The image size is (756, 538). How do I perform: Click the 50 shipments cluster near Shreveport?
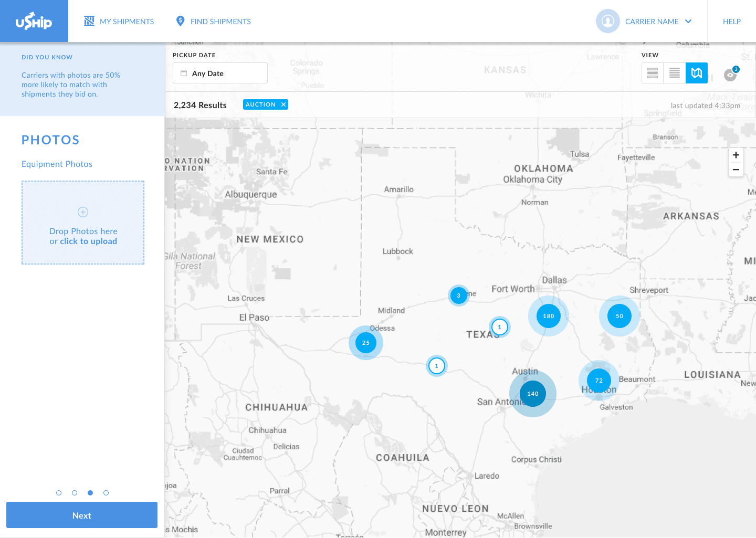coord(619,316)
